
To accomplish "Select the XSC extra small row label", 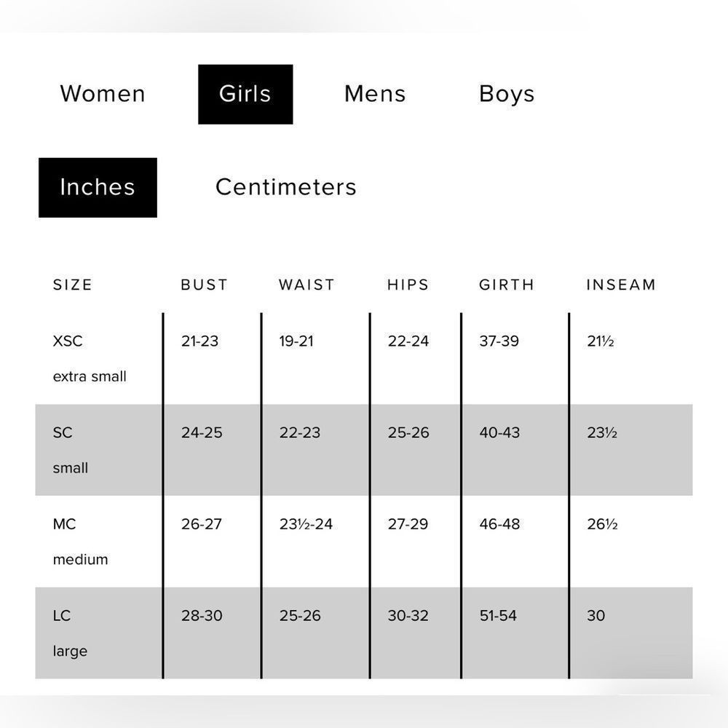I will point(89,358).
